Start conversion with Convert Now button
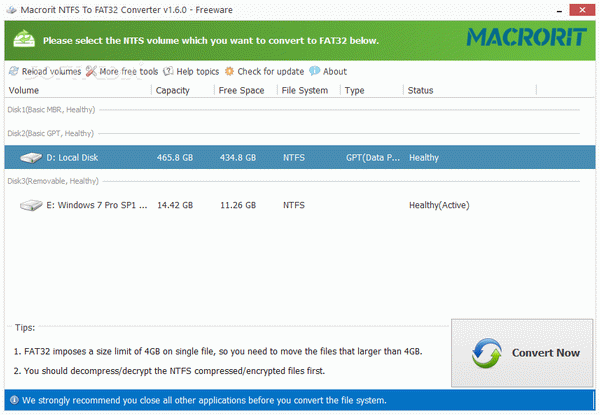600x415 pixels. [x=522, y=353]
